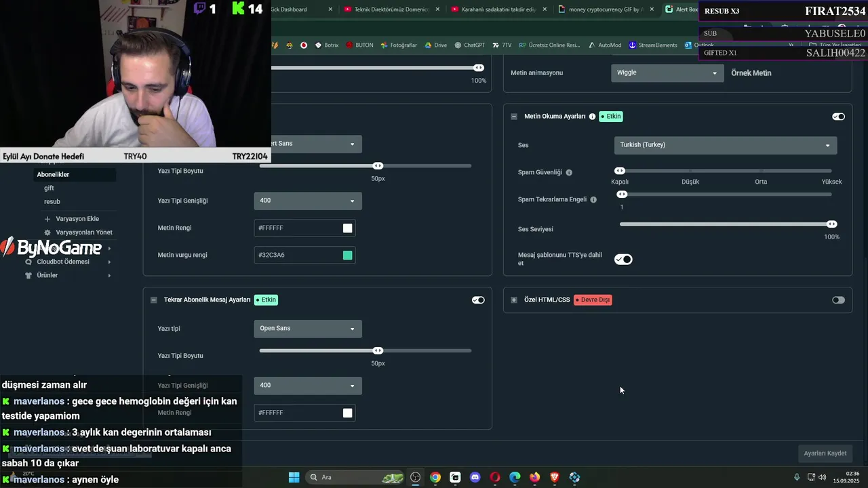This screenshot has width=868, height=488.
Task: Collapse the Tekrar Abonelik Mesaj Ayarları section
Action: tap(153, 300)
